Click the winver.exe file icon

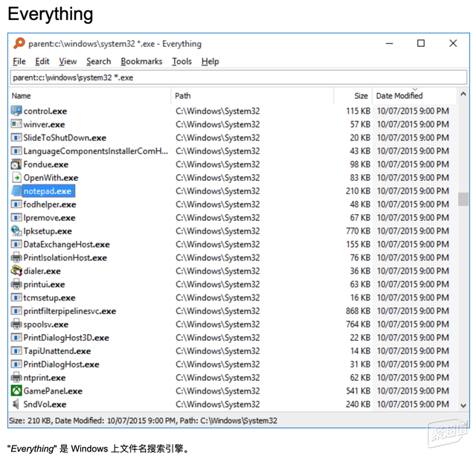point(16,124)
